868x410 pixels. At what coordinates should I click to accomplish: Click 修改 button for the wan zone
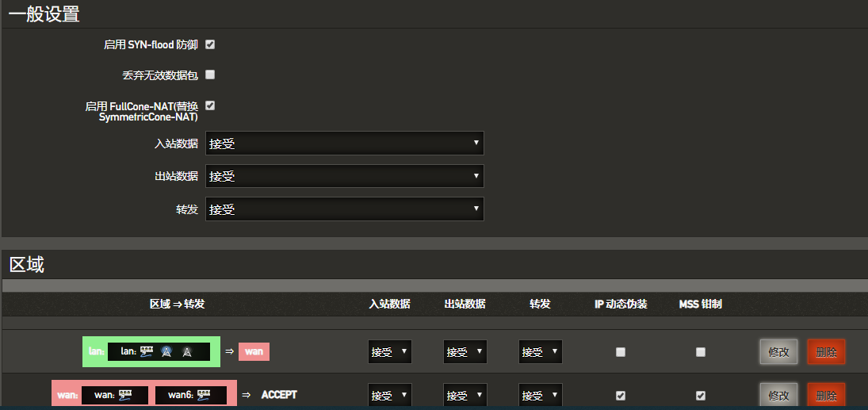(x=778, y=395)
